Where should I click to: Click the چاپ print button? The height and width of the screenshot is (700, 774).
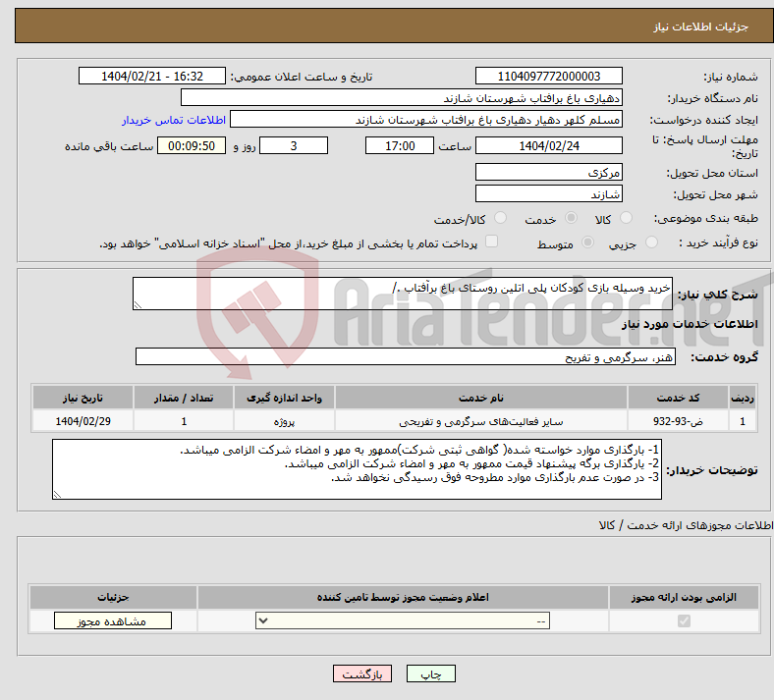pyautogui.click(x=431, y=673)
